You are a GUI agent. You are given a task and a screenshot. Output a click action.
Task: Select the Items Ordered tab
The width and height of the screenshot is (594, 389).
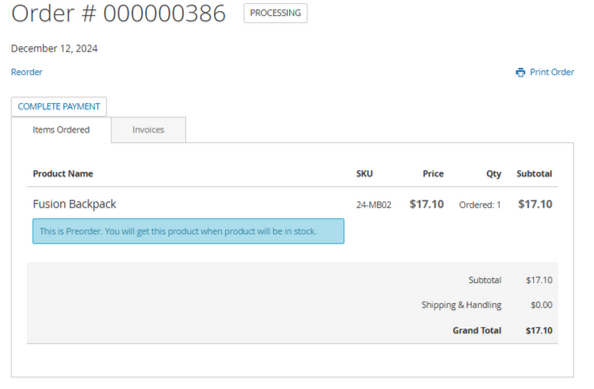click(x=61, y=130)
